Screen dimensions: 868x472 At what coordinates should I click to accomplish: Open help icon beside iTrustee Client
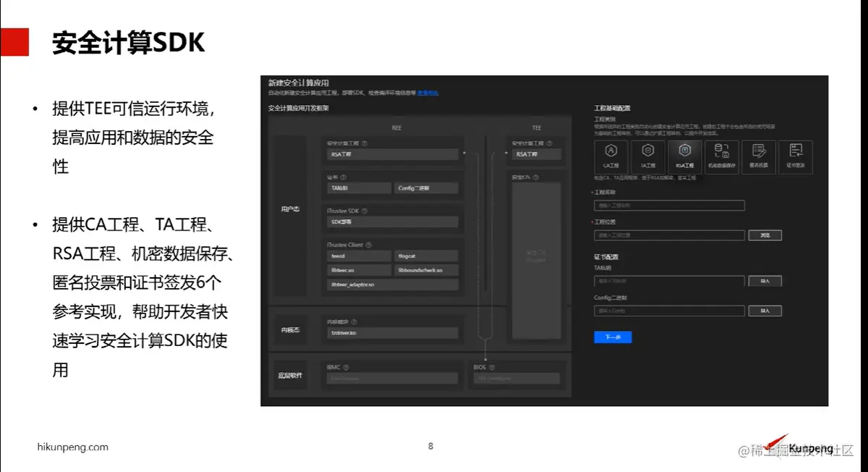[x=370, y=245]
